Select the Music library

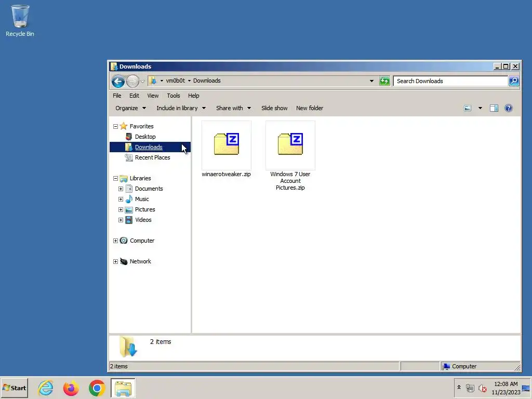[x=142, y=199]
